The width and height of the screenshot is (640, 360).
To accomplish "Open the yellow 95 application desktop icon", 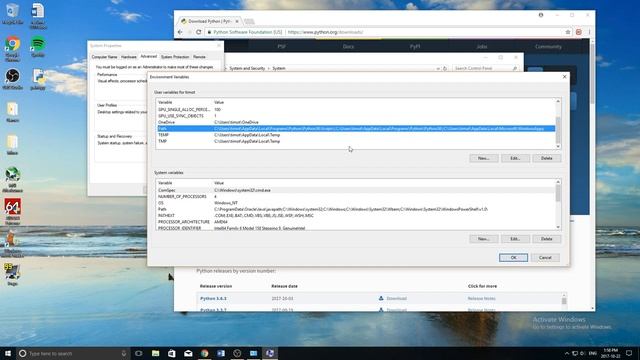I will [12, 274].
